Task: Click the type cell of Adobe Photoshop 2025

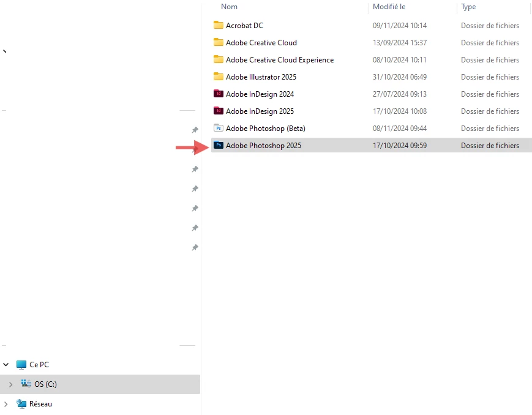Action: pos(490,145)
